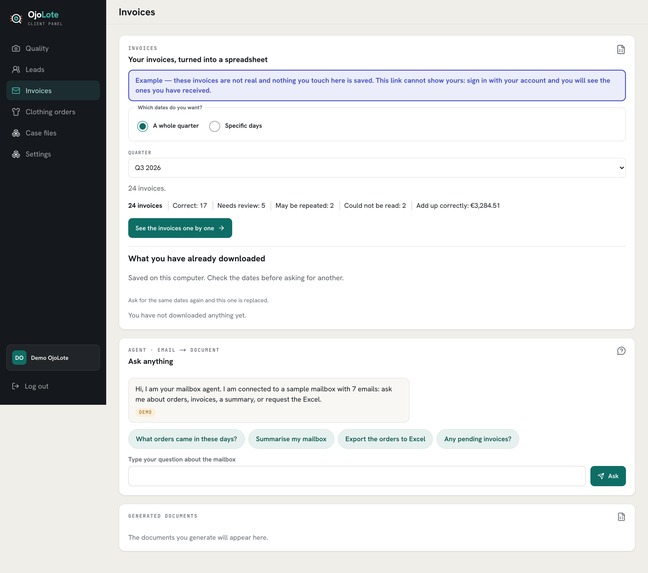Choose What orders came in these days?
648x573 pixels.
coord(186,439)
